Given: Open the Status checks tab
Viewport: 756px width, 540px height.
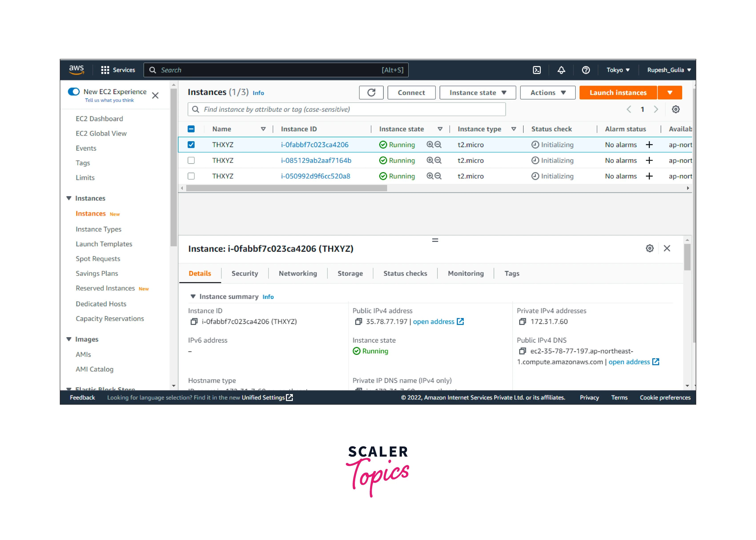Looking at the screenshot, I should 405,273.
